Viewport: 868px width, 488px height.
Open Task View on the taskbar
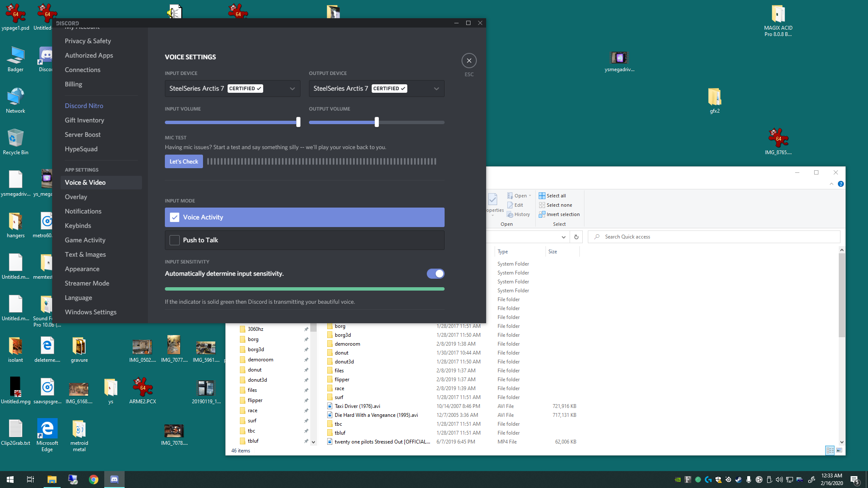(31, 480)
